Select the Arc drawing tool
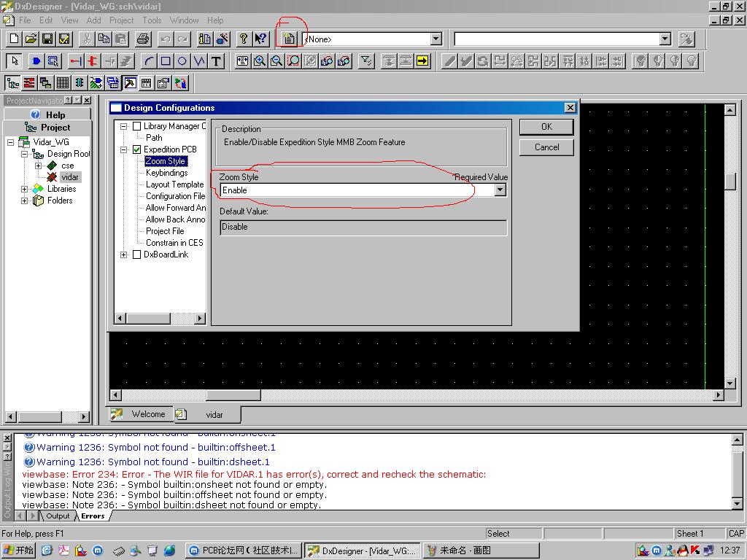This screenshot has height=560, width=747. pos(149,61)
